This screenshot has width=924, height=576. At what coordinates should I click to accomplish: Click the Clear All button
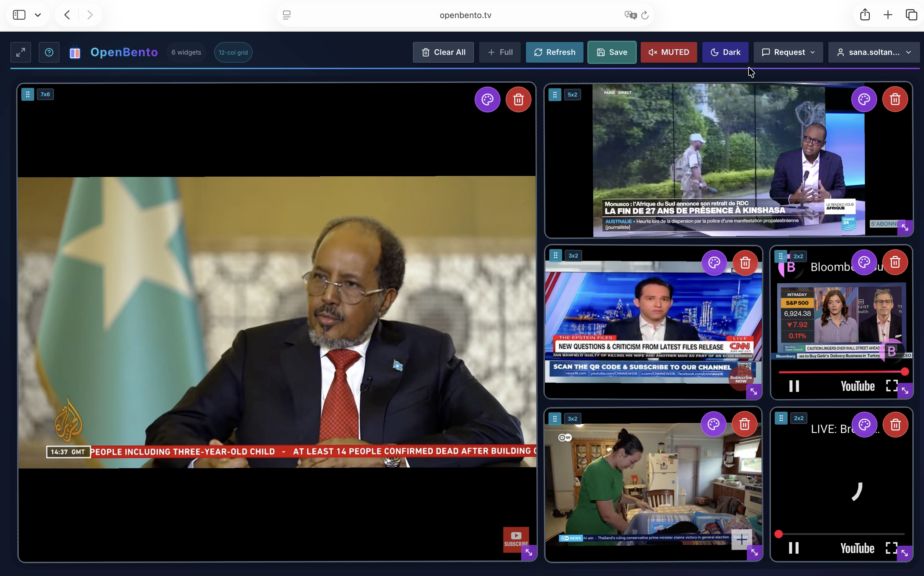tap(443, 52)
